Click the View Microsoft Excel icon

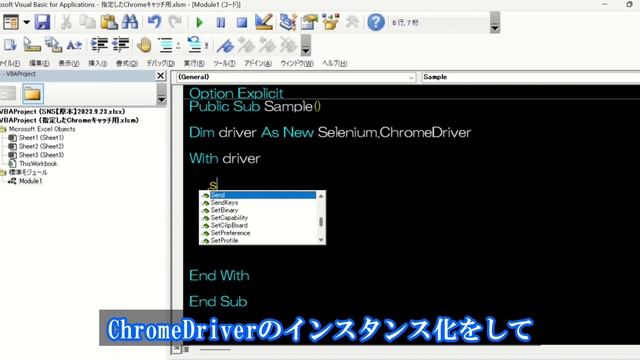[11, 22]
